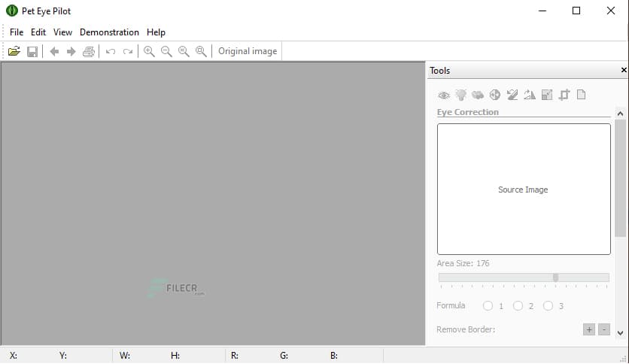
Task: Select the Eye Correction tool icon
Action: [x=444, y=95]
